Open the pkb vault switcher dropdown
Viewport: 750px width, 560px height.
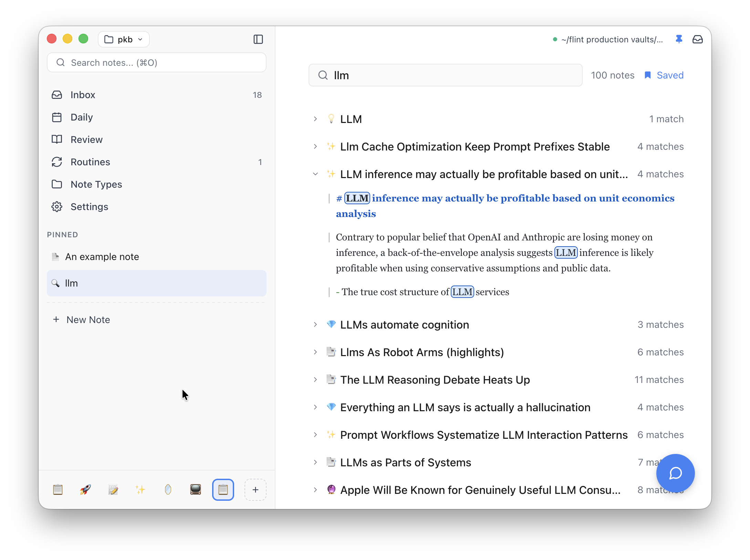point(123,39)
